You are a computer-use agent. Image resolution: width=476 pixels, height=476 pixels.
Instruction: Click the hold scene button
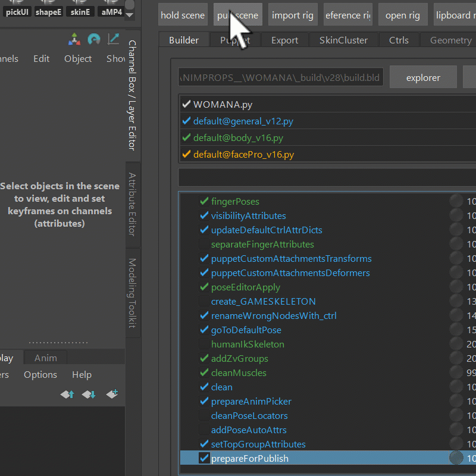click(183, 15)
